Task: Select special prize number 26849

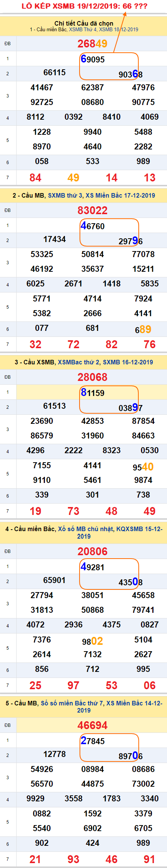Action: click(92, 44)
